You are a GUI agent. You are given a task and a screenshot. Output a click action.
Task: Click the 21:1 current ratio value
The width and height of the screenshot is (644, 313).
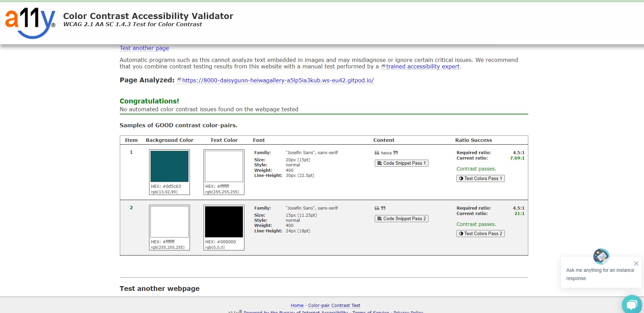[519, 214]
